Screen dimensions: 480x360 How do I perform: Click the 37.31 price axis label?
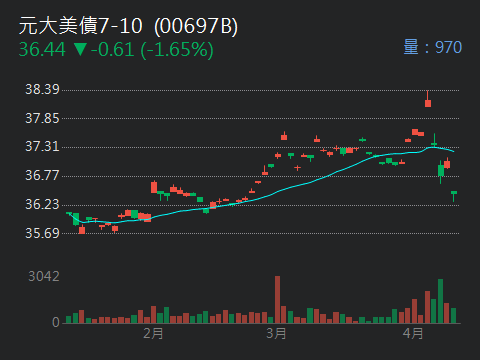coord(42,146)
